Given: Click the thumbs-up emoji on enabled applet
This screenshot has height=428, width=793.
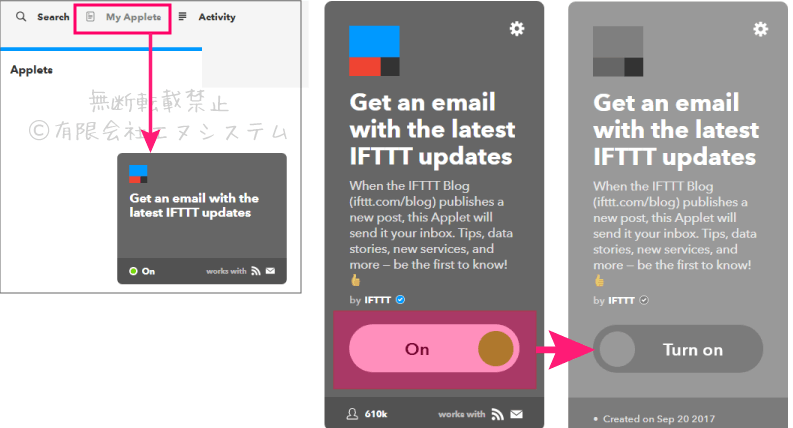Looking at the screenshot, I should click(x=356, y=280).
